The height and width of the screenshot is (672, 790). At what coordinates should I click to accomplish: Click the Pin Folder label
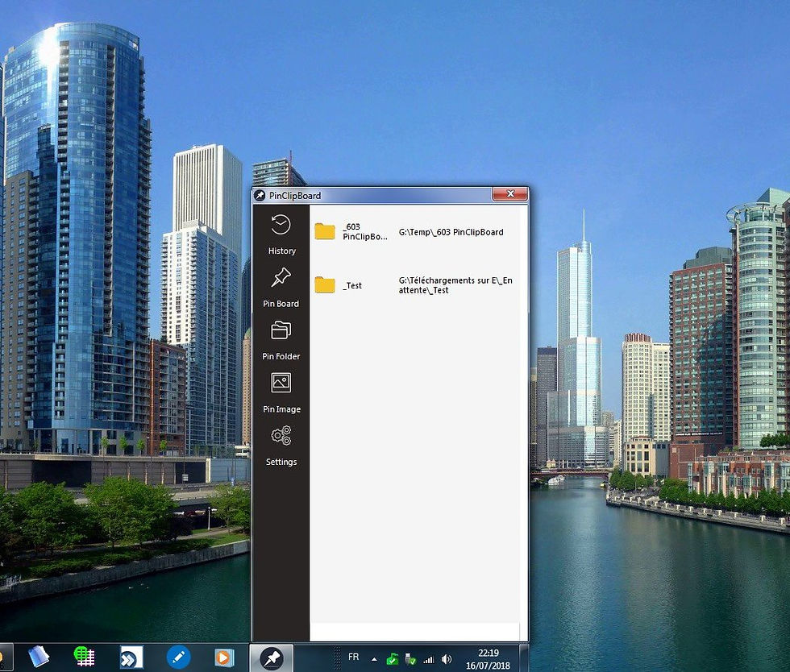coord(281,356)
